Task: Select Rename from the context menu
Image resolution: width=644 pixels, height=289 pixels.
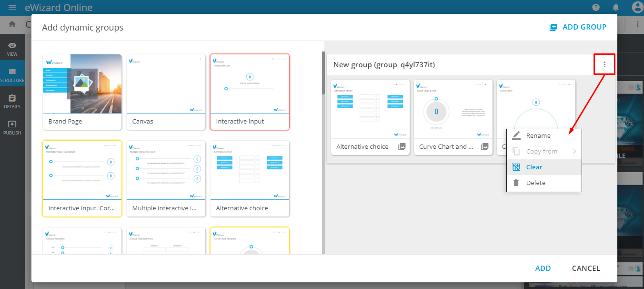Action: [x=538, y=136]
